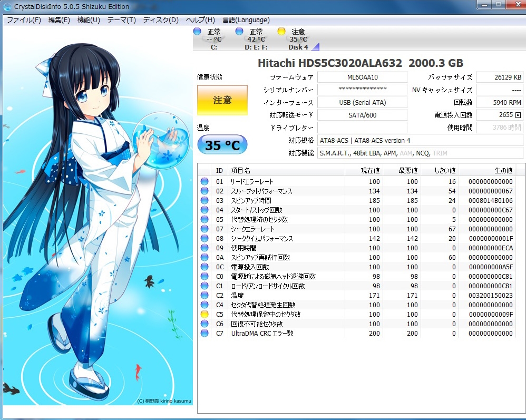The image size is (526, 420).
Task: Select the 代替処理済のセクタ数 row text
Action: tap(259, 219)
